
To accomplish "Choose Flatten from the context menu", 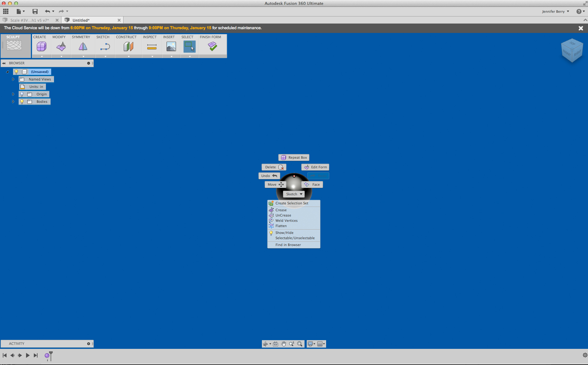I will pyautogui.click(x=294, y=226).
